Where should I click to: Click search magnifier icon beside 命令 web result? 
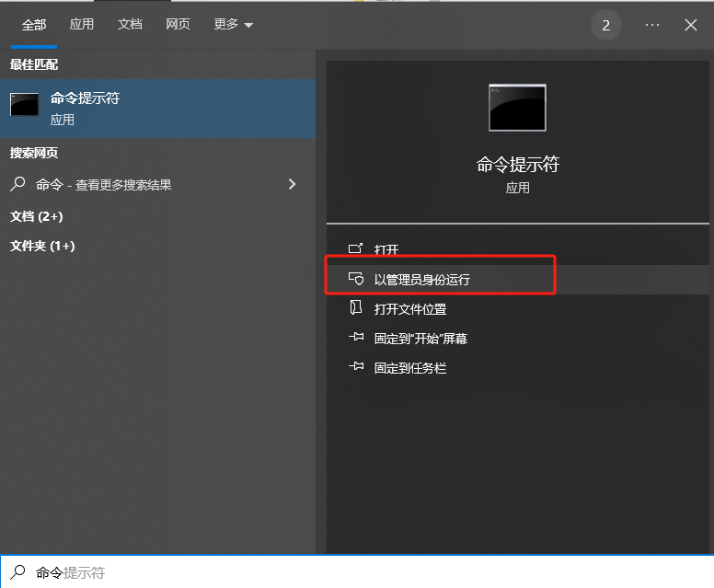coord(17,184)
